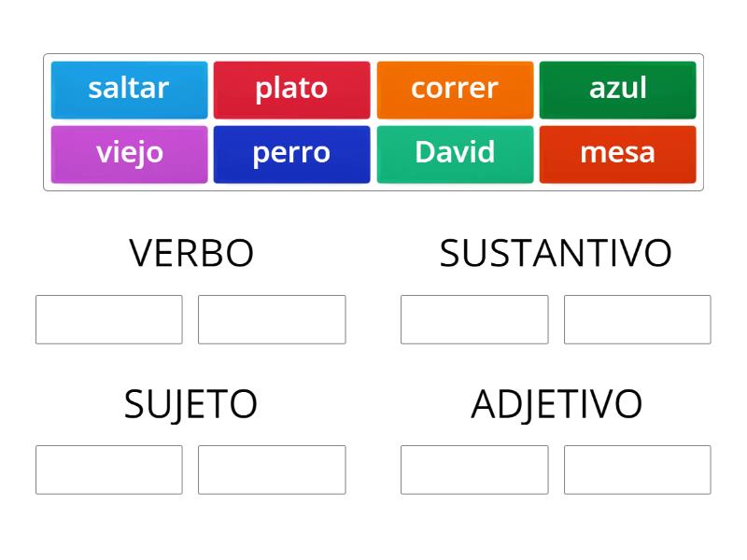Screen dimensions: 747x560
Task: Click the word tile container panel
Action: point(373,121)
